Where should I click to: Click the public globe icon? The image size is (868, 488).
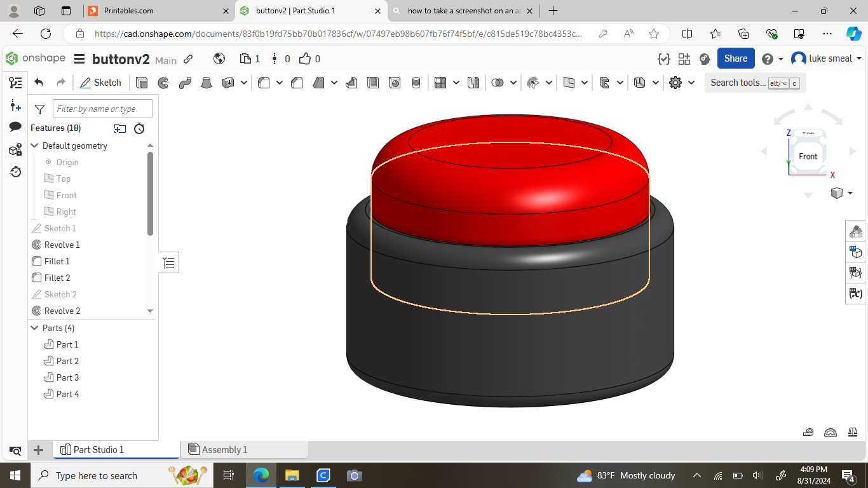pyautogui.click(x=219, y=58)
